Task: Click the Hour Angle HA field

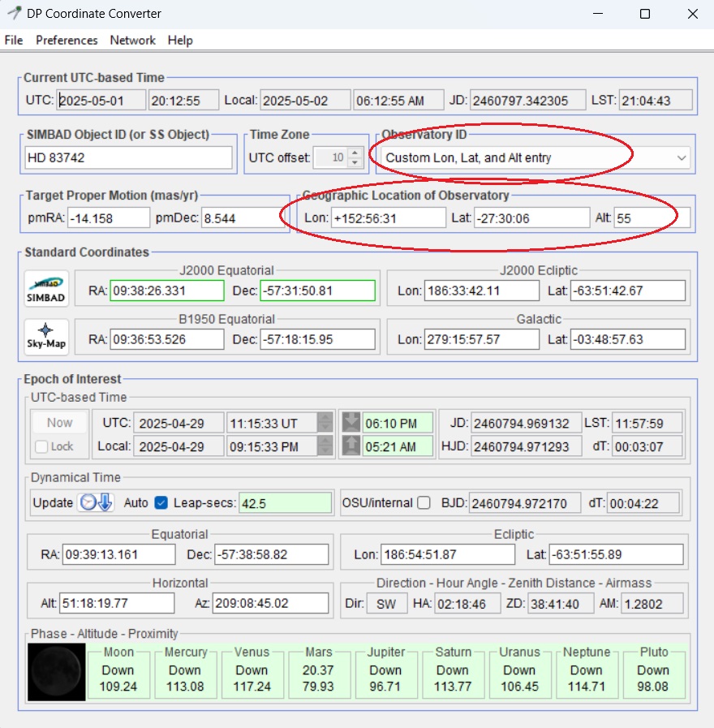Action: [467, 604]
